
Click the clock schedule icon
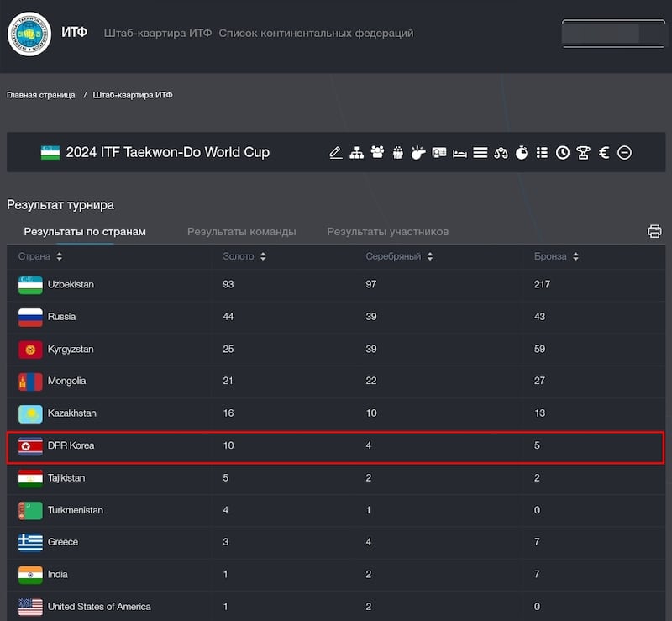tap(563, 153)
